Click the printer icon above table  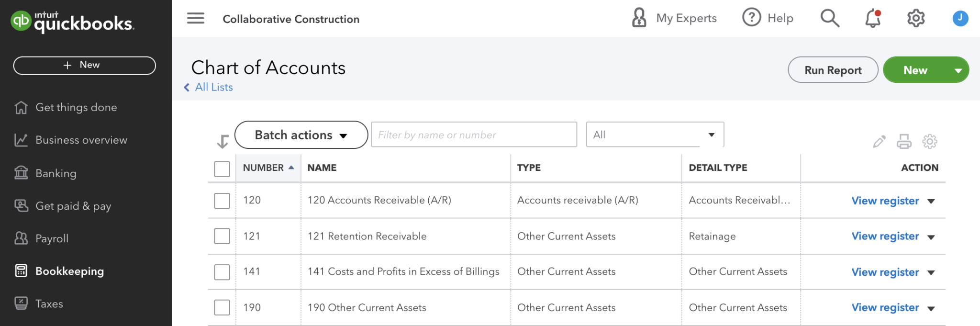(904, 142)
